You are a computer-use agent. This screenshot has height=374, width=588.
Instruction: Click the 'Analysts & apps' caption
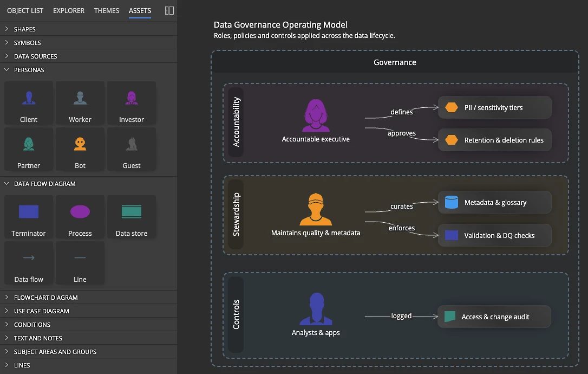pyautogui.click(x=316, y=333)
